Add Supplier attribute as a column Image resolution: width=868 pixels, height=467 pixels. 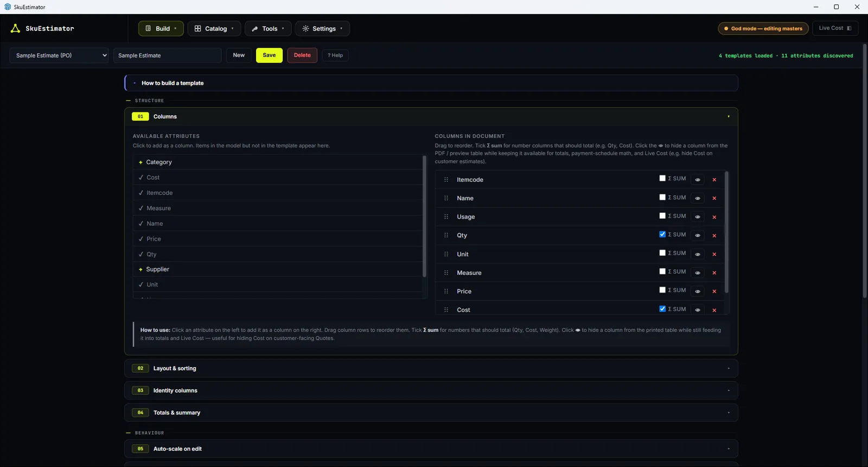coord(278,269)
